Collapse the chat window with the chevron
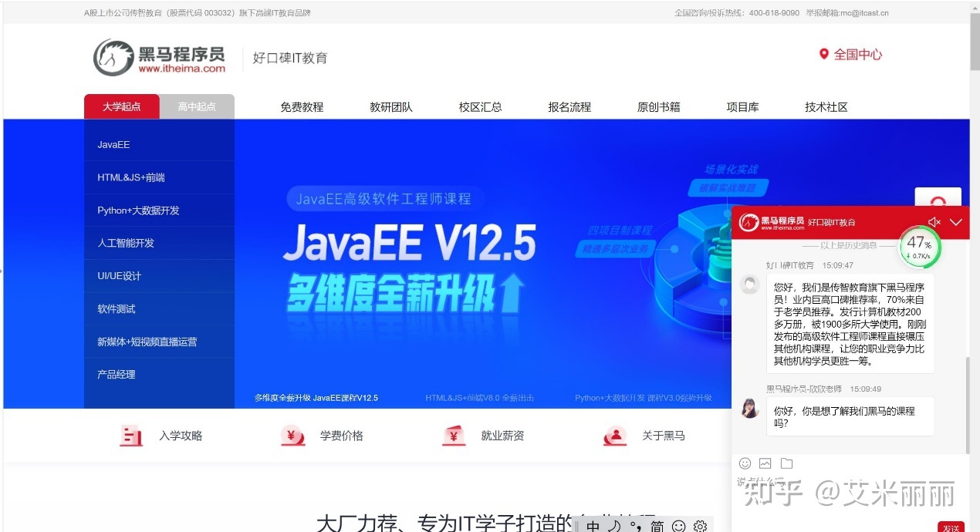Screen dimensions: 980x532 956,222
